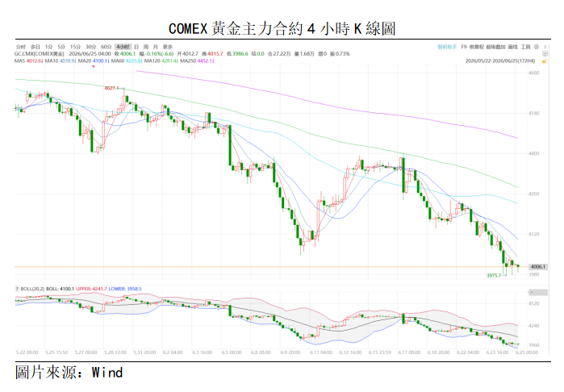Select the 4小时 timeframe tab
The height and width of the screenshot is (392, 564).
pyautogui.click(x=123, y=47)
